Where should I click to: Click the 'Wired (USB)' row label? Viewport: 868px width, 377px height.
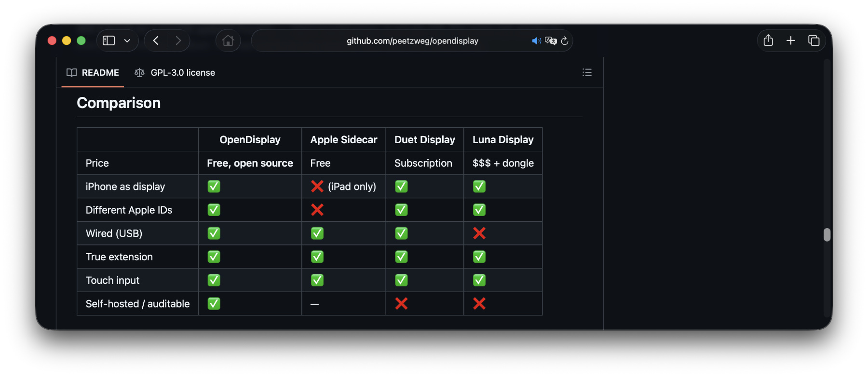[x=114, y=233]
